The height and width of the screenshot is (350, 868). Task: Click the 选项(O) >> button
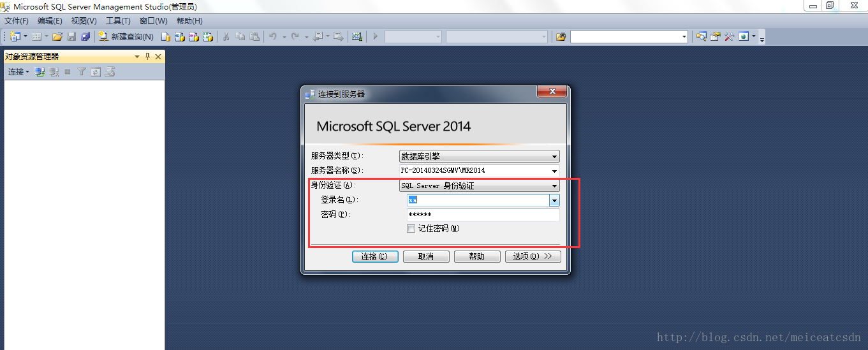click(533, 256)
